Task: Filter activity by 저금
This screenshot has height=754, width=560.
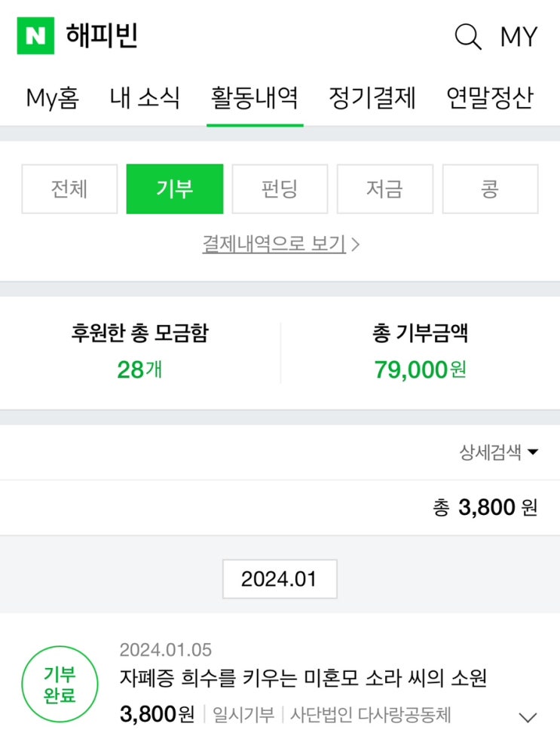Action: 384,188
